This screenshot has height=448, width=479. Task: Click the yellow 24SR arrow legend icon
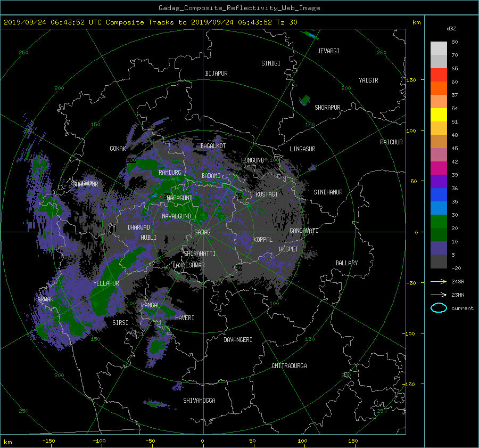tap(439, 281)
